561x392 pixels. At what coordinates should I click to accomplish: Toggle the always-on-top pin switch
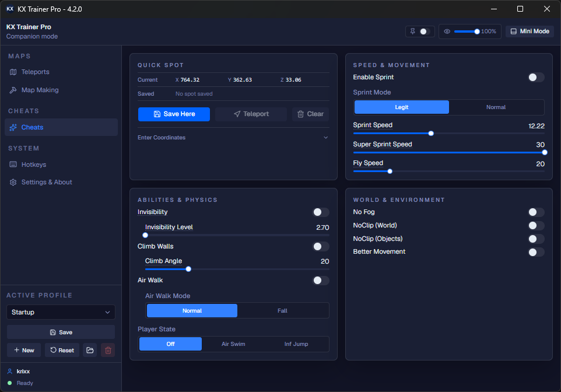point(425,32)
